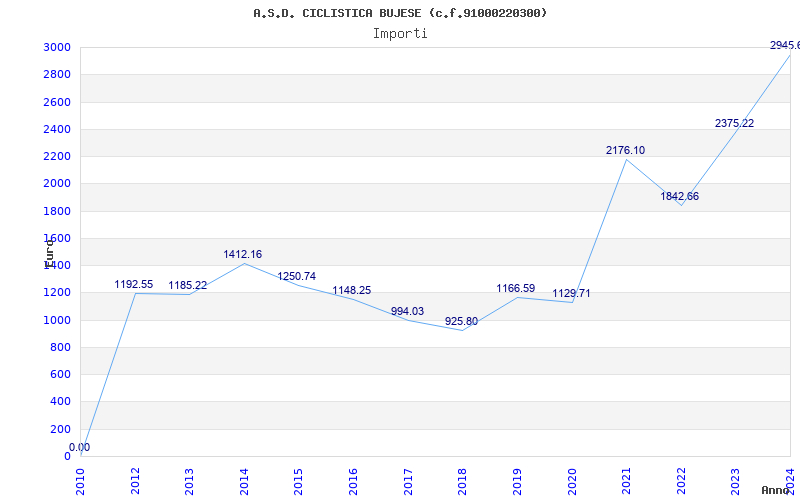Click the y-axis value 800
800x500 pixels.
pos(61,347)
